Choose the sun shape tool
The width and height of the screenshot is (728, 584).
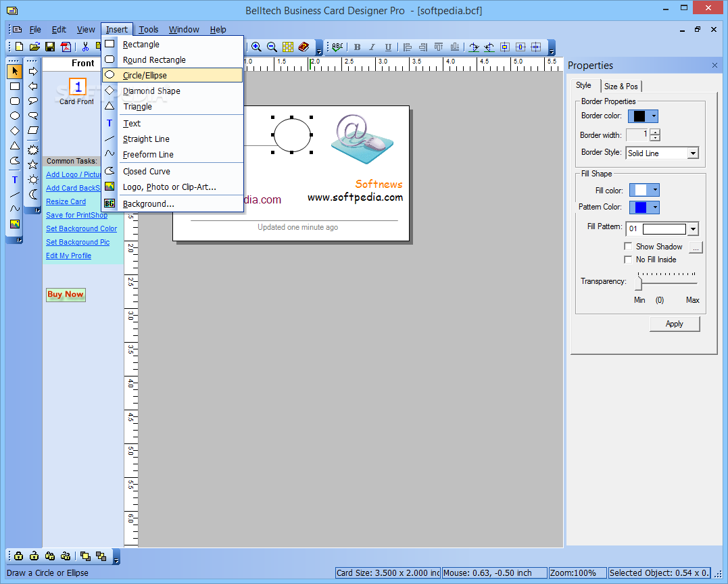33,179
